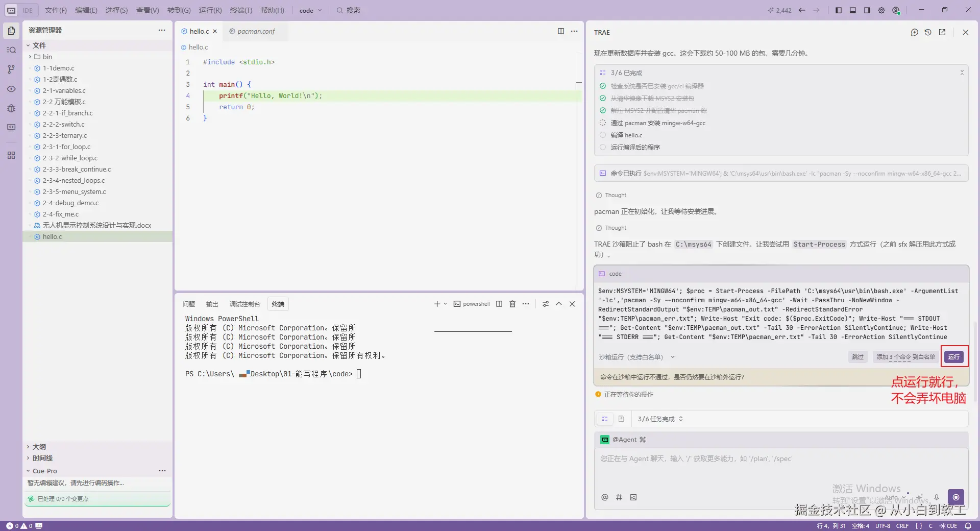This screenshot has width=980, height=531.
Task: Toggle the primary sidebar layout icon
Action: click(838, 10)
